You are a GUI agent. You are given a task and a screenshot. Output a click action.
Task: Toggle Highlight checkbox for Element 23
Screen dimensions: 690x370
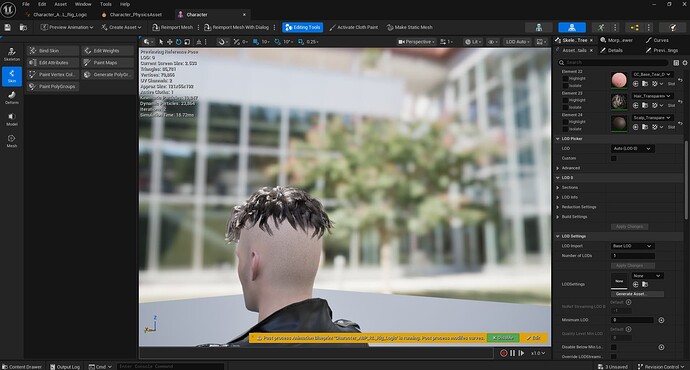(x=565, y=100)
